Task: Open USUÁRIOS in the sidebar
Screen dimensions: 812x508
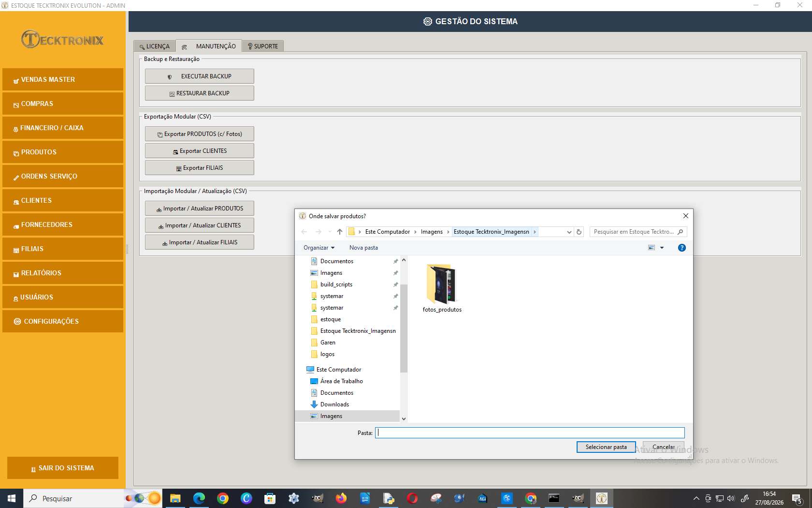Action: pyautogui.click(x=63, y=297)
